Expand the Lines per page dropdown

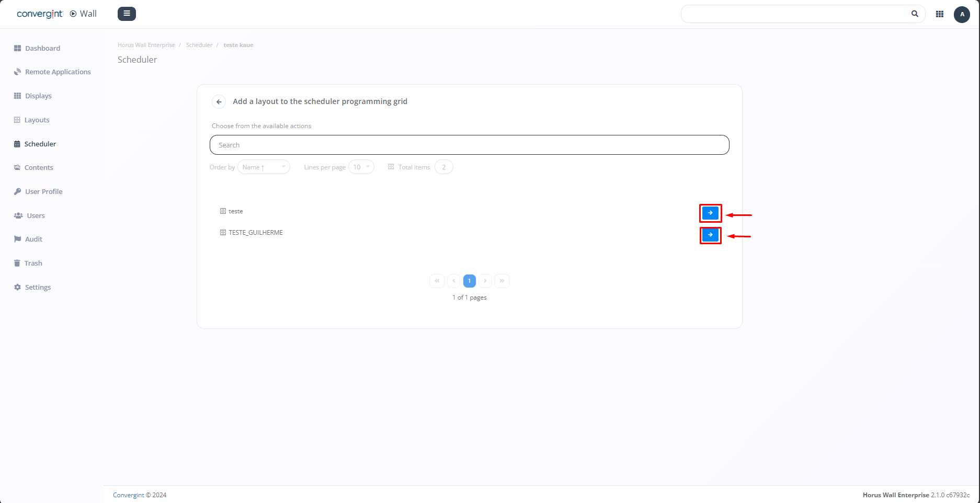[x=361, y=167]
